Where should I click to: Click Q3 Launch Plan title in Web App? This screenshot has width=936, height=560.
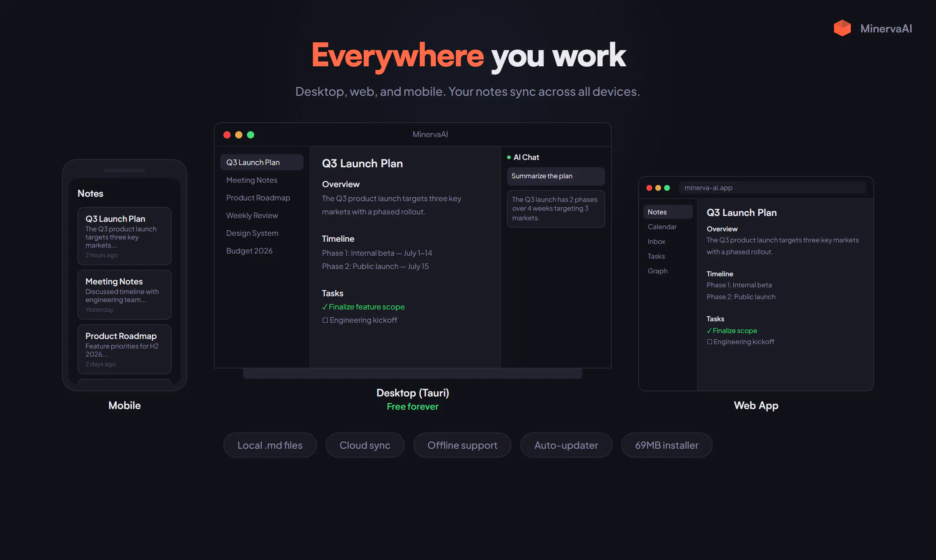[x=742, y=213]
